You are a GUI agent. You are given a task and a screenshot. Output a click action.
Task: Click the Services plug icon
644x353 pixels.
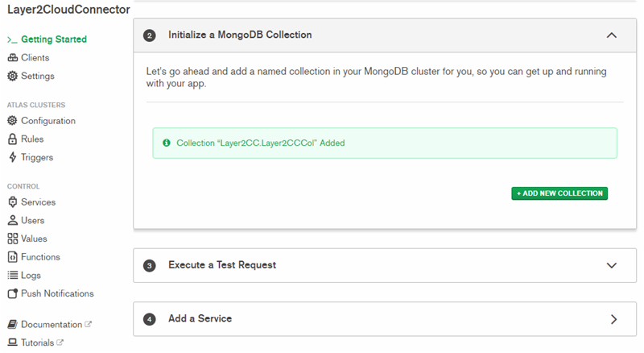click(x=12, y=202)
